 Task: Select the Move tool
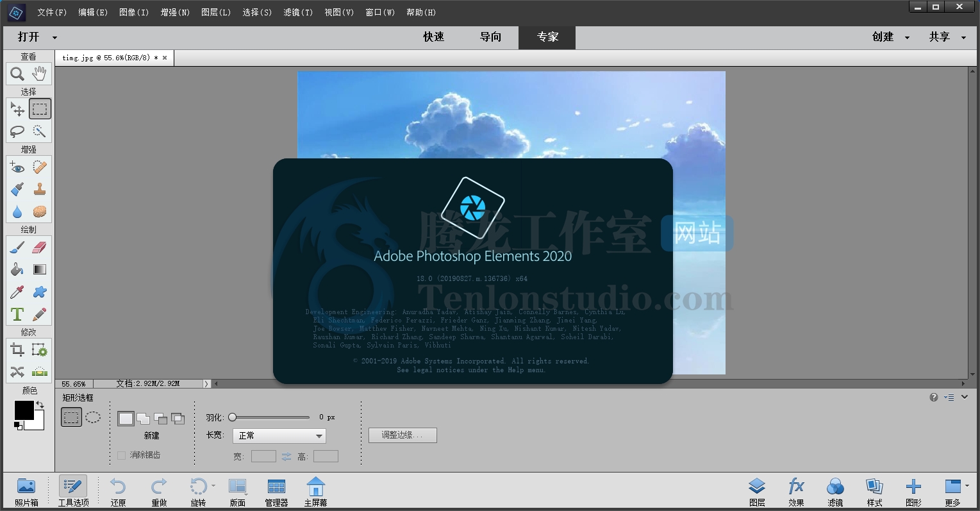click(17, 109)
